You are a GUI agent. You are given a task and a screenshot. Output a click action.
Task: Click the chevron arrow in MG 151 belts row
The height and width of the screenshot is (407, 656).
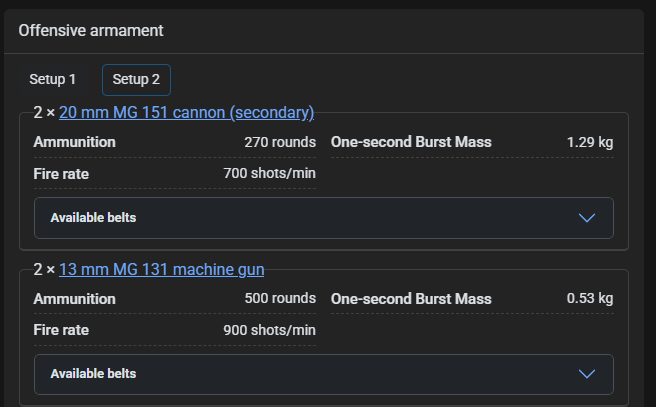pyautogui.click(x=587, y=218)
